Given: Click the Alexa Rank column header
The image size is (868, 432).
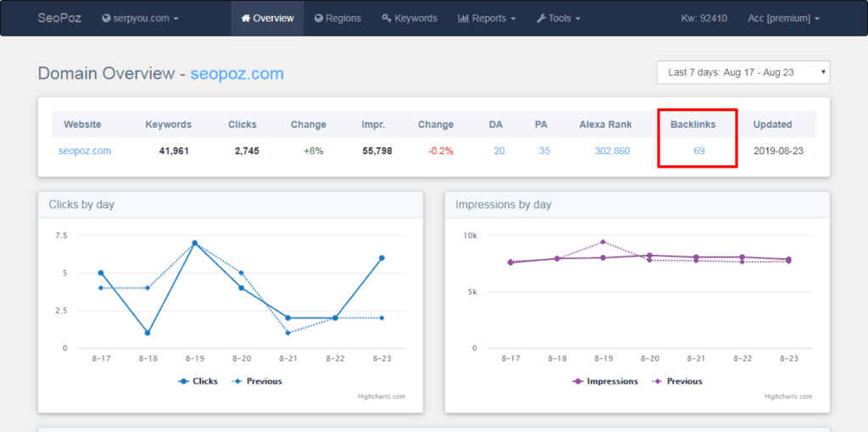Looking at the screenshot, I should coord(605,125).
